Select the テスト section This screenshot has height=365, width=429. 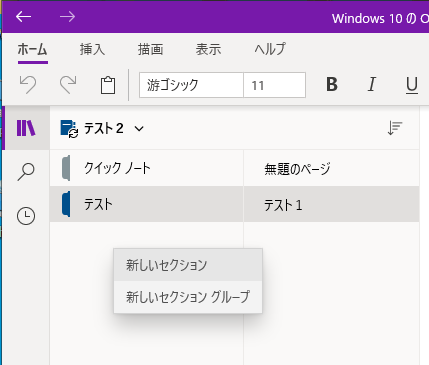tap(147, 204)
